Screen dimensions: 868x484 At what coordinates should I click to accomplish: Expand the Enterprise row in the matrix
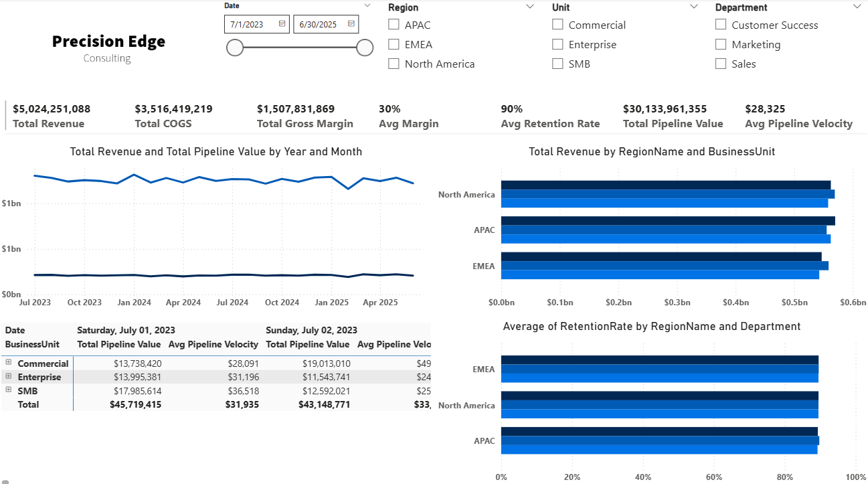coord(8,377)
